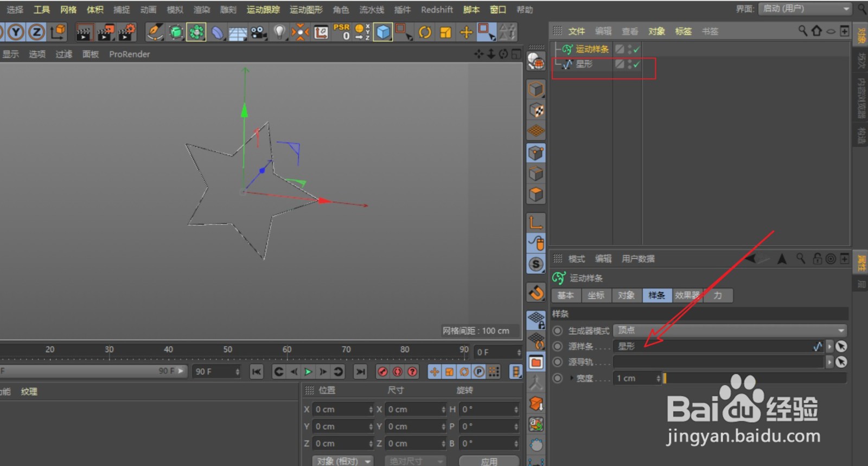Jump to the animation start
868x466 pixels.
pos(257,372)
